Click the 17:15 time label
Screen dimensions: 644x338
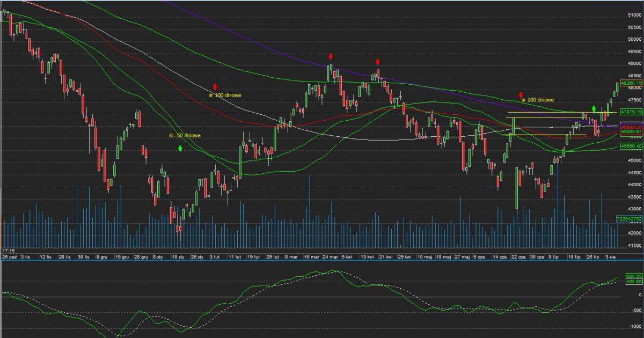point(8,251)
